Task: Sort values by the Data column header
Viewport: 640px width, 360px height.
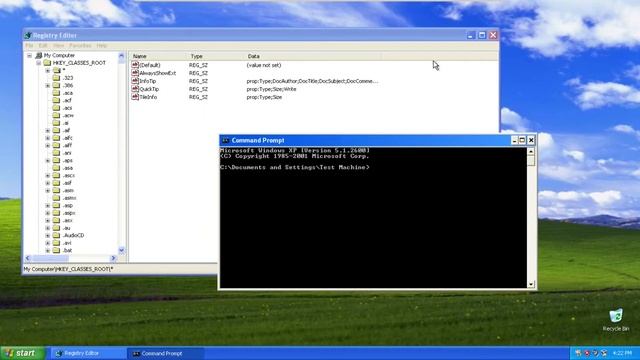Action: click(312, 56)
